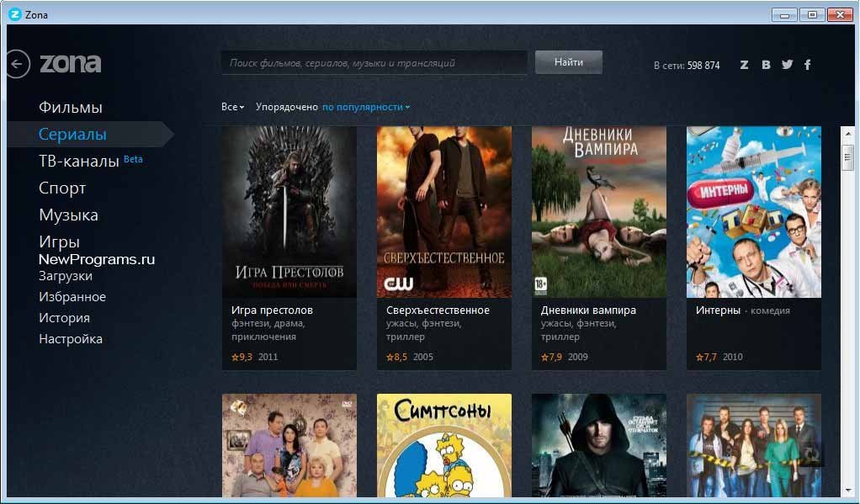Viewport: 860px width, 504px height.
Task: Open the 'Дневники вампира' poster thumbnail
Action: point(598,211)
